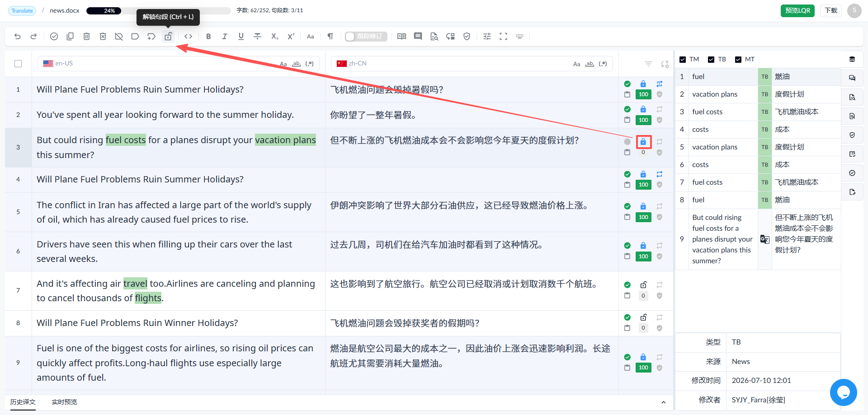Toggle the MT checkbox
868x415 pixels.
pos(738,60)
